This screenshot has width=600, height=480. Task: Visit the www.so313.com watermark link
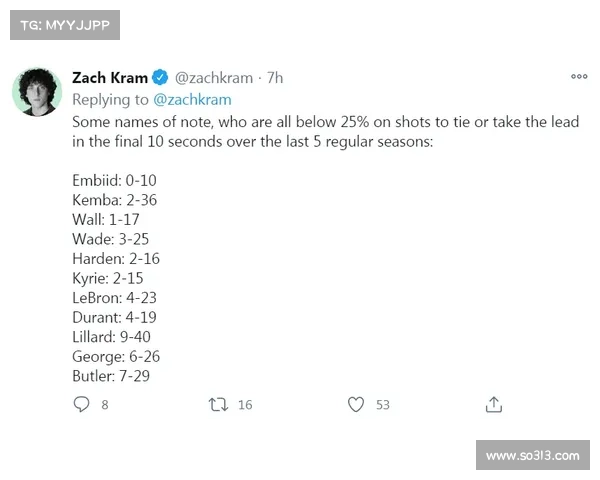[x=532, y=456]
